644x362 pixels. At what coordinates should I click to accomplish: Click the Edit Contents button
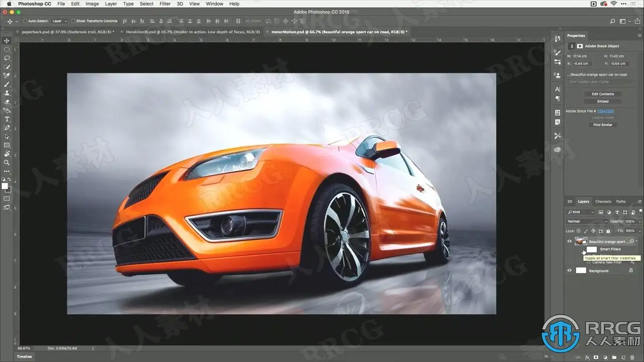[602, 94]
